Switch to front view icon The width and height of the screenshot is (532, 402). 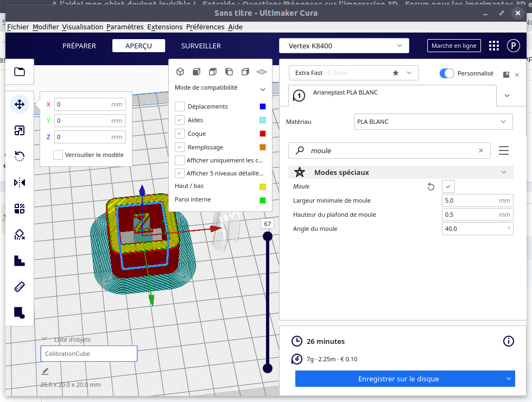click(197, 72)
